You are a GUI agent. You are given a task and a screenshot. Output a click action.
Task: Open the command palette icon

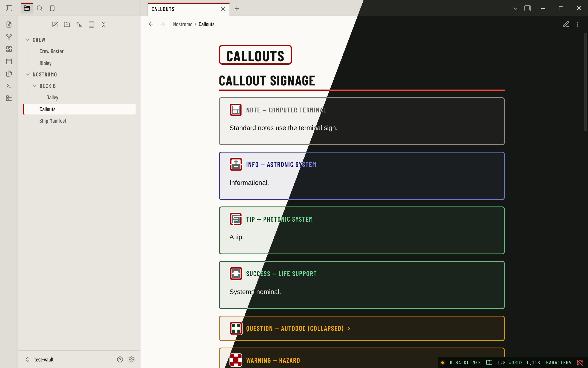point(9,86)
